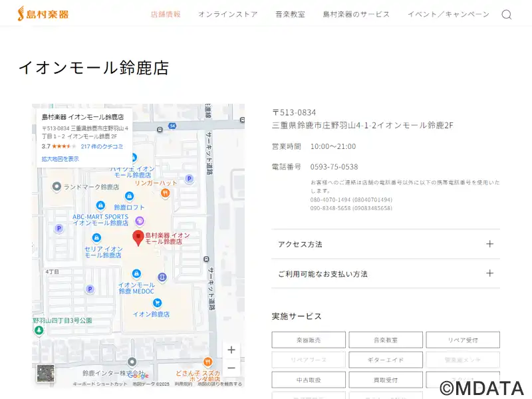Click the 楽器販売 service button
The width and height of the screenshot is (532, 399).
[309, 340]
